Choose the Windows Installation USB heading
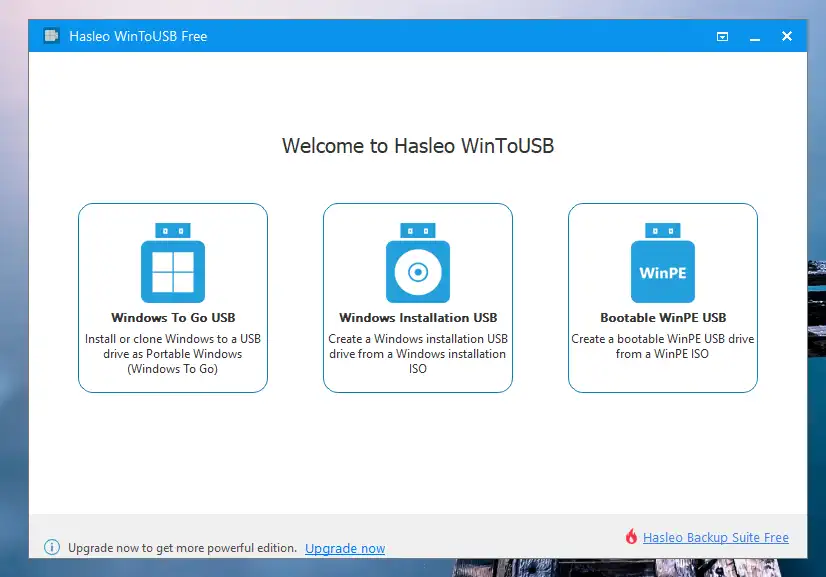Viewport: 826px width, 577px height. (418, 318)
